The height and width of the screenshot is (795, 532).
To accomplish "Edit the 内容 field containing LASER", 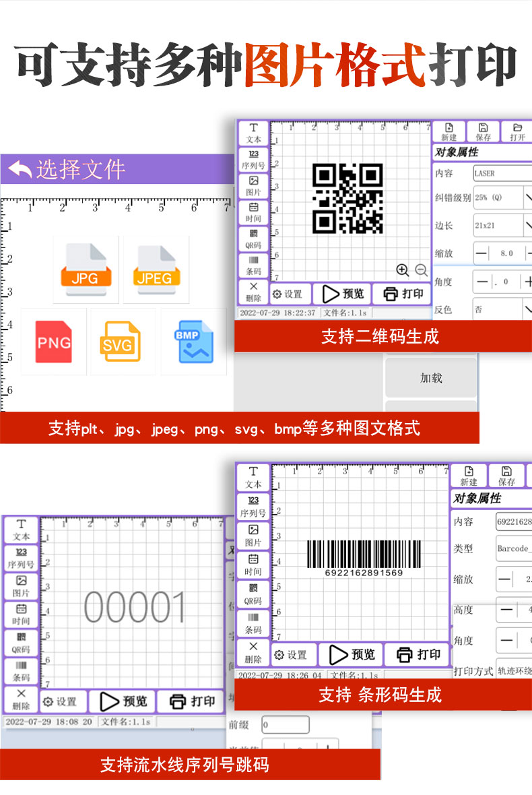I will (502, 173).
